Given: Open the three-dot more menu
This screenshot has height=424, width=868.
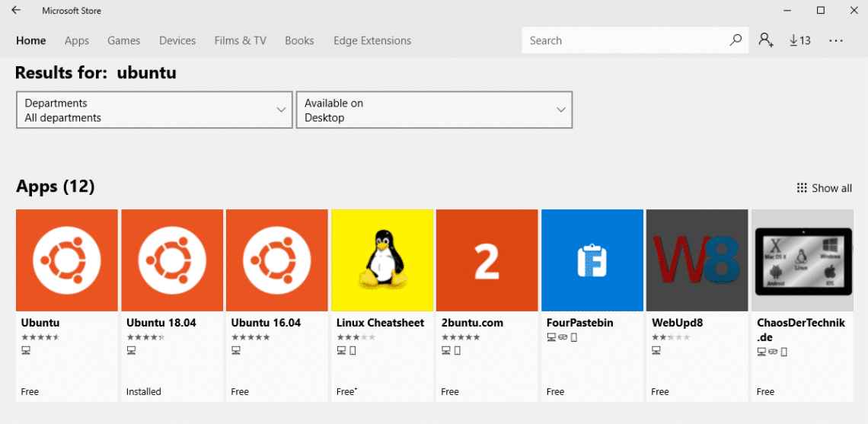Looking at the screenshot, I should click(x=836, y=40).
